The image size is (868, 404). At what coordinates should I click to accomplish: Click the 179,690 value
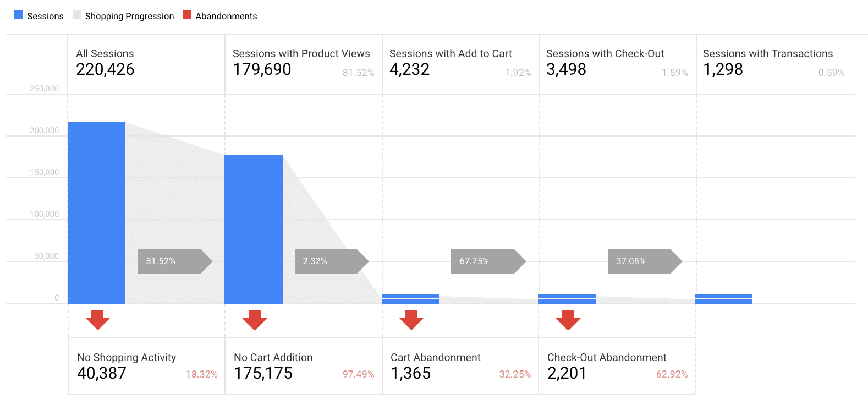(x=262, y=69)
